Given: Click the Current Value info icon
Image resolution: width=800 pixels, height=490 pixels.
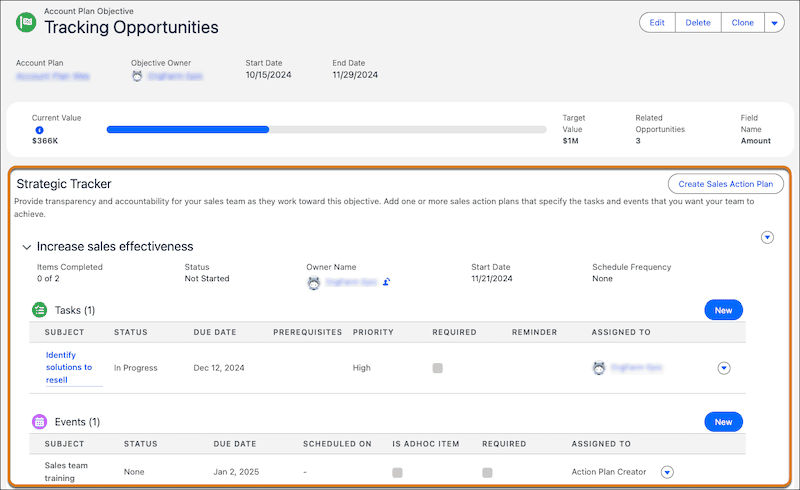Looking at the screenshot, I should click(x=39, y=130).
